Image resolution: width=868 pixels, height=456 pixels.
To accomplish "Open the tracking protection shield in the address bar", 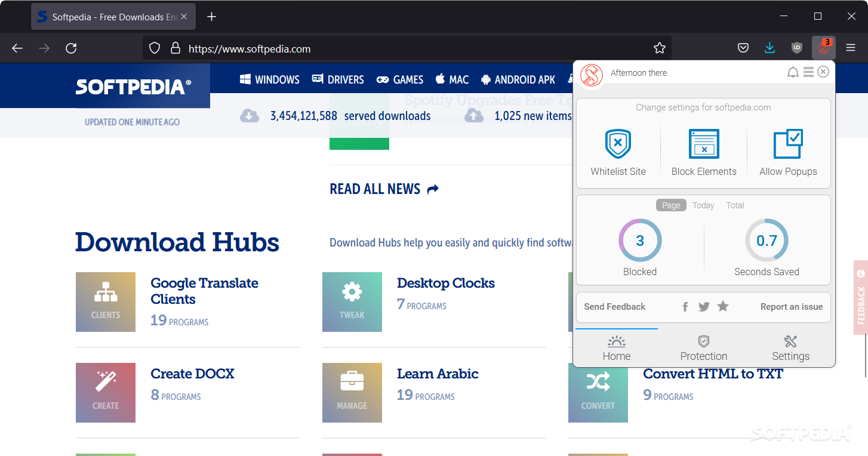I will click(x=155, y=48).
